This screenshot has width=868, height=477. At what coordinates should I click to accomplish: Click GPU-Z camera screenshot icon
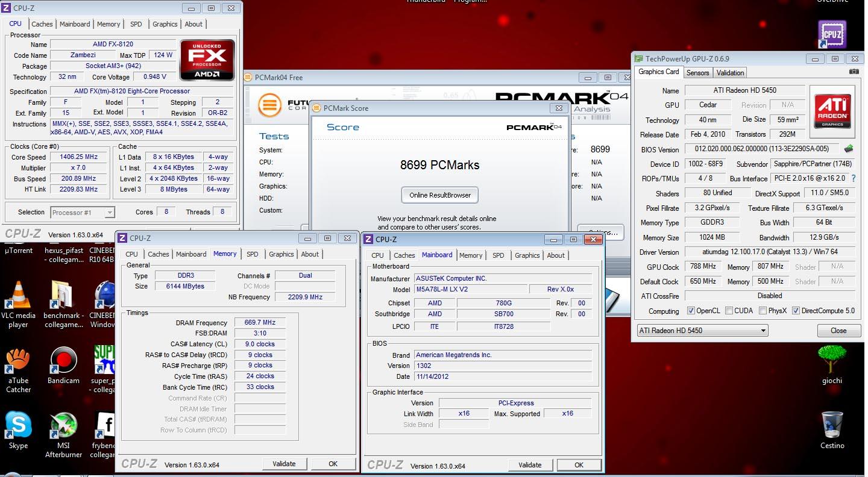click(854, 72)
